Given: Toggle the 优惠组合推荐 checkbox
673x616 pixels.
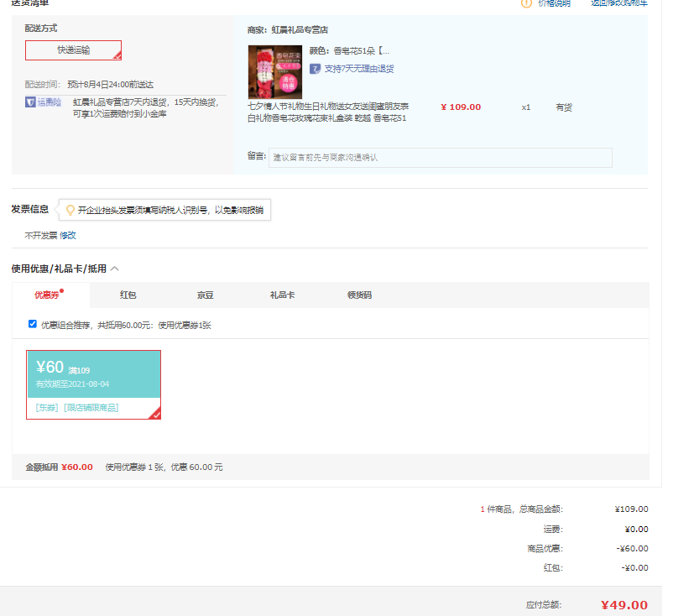Looking at the screenshot, I should tap(33, 324).
